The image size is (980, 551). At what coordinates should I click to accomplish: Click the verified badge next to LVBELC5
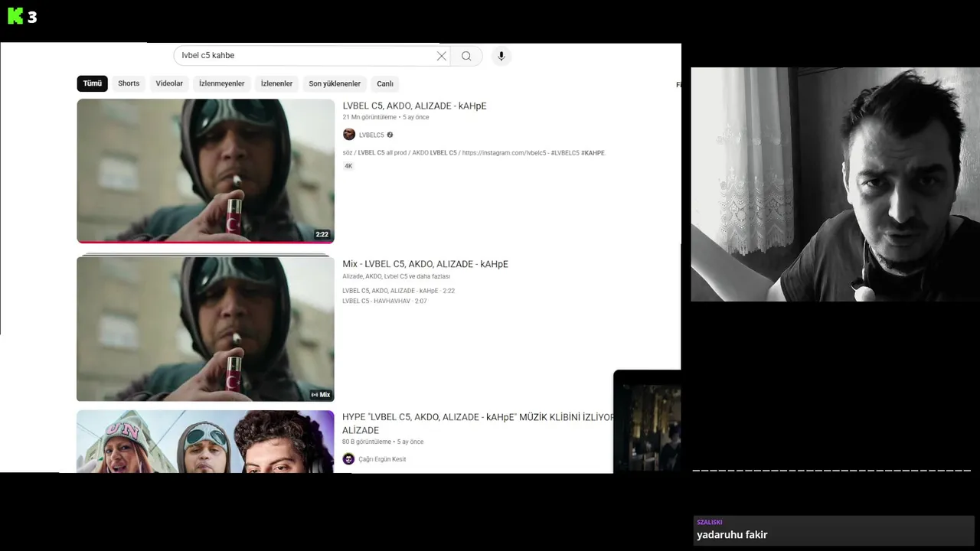point(390,135)
